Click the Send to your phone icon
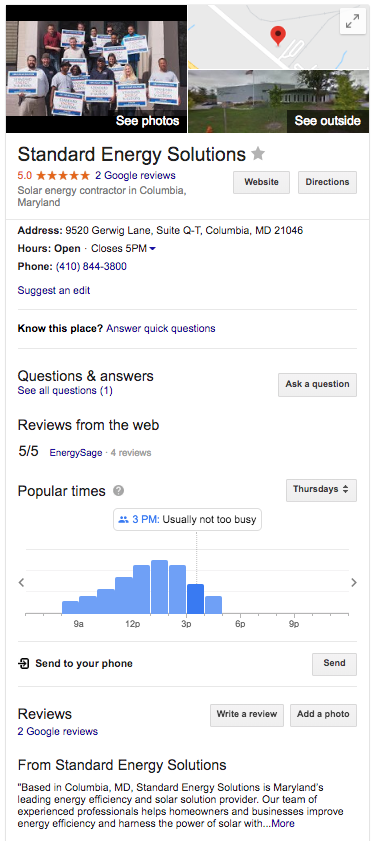Image resolution: width=376 pixels, height=841 pixels. [23, 663]
